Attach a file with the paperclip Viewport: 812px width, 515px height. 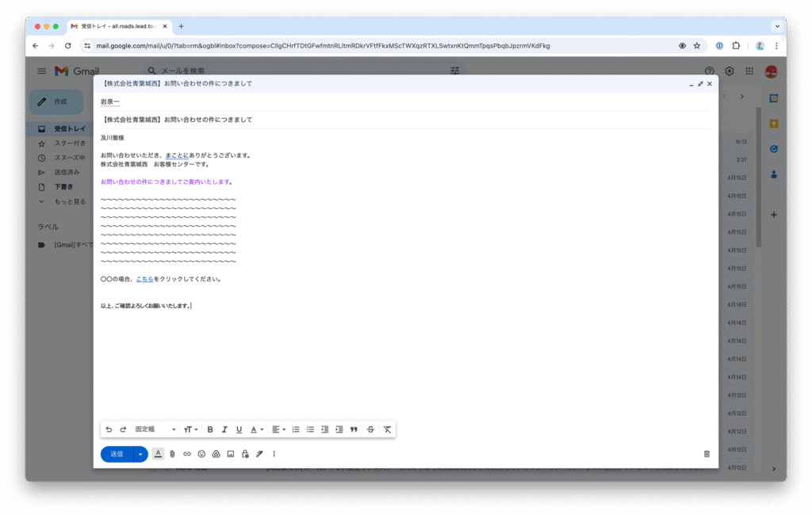(172, 454)
